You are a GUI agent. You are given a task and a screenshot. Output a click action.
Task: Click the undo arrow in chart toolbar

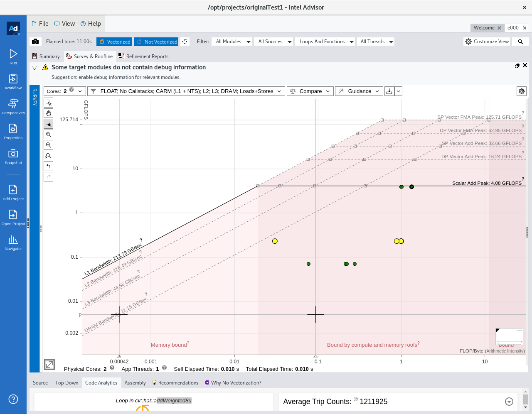click(x=49, y=166)
